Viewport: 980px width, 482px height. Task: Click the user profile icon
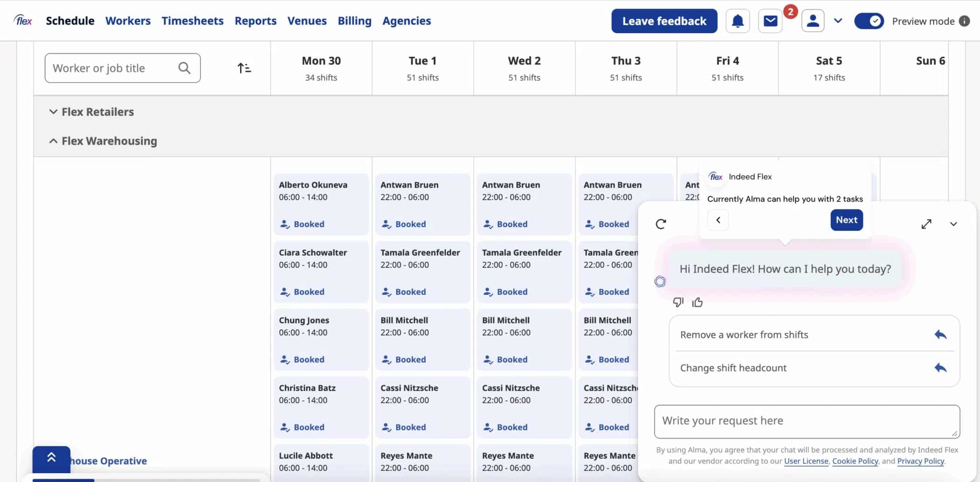(812, 21)
